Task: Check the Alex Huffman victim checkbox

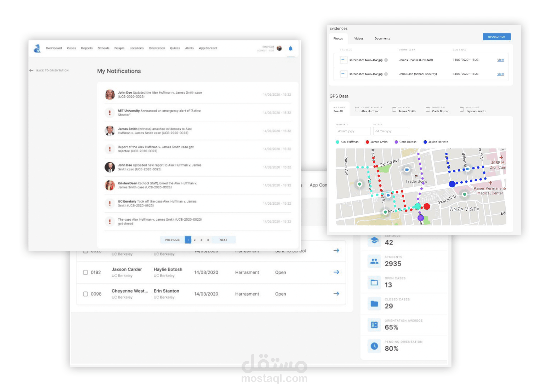Action: [x=357, y=109]
